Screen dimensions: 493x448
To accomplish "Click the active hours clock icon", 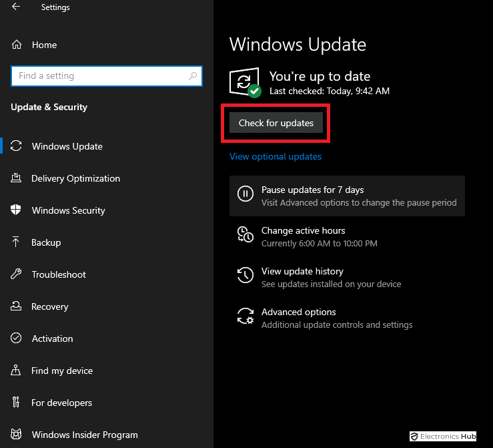I will pos(245,234).
